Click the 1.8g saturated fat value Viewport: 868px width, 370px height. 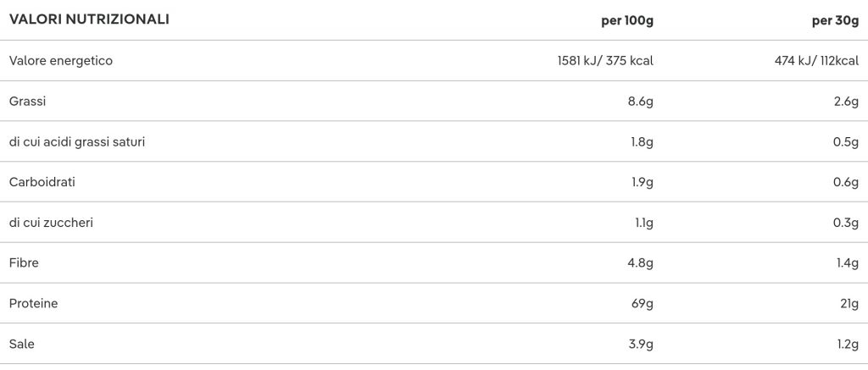[643, 142]
